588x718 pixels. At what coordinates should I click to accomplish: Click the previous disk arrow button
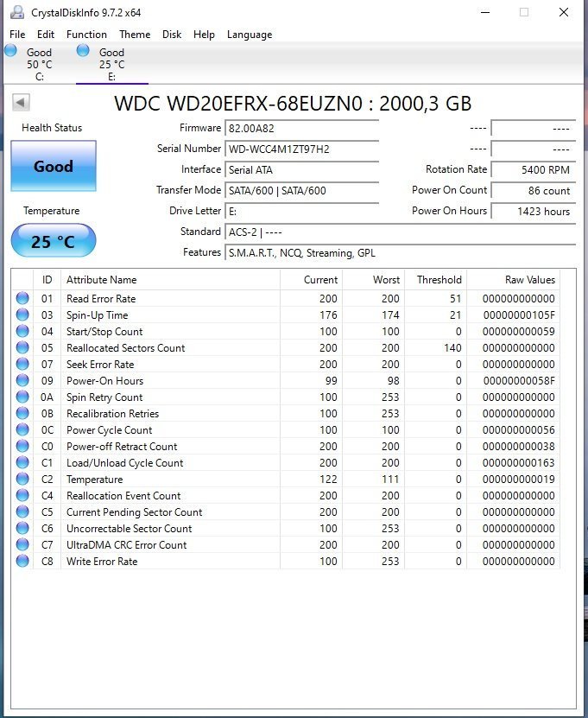click(x=21, y=103)
